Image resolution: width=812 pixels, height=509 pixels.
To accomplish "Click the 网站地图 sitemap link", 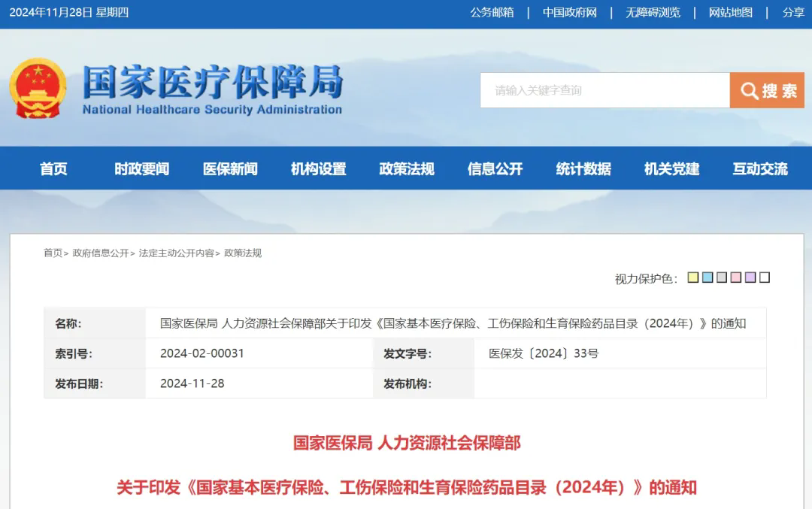I will [x=730, y=13].
